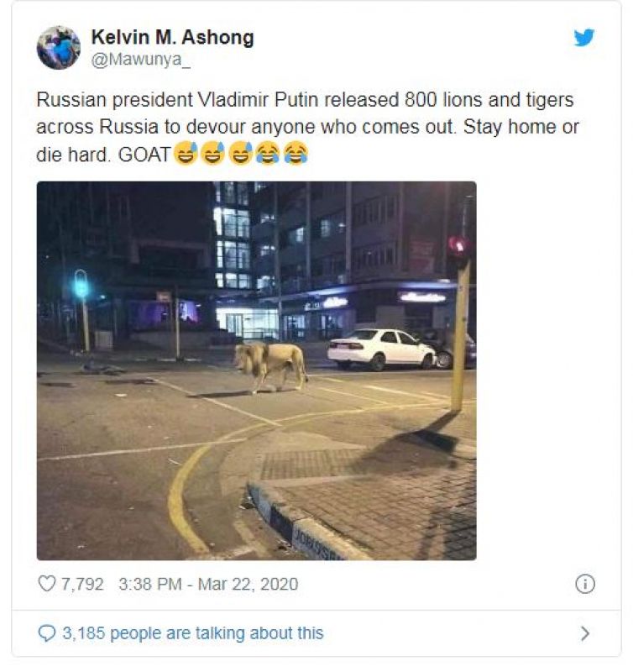
Task: Open "3,185 people are talking about this"
Action: coord(193,633)
